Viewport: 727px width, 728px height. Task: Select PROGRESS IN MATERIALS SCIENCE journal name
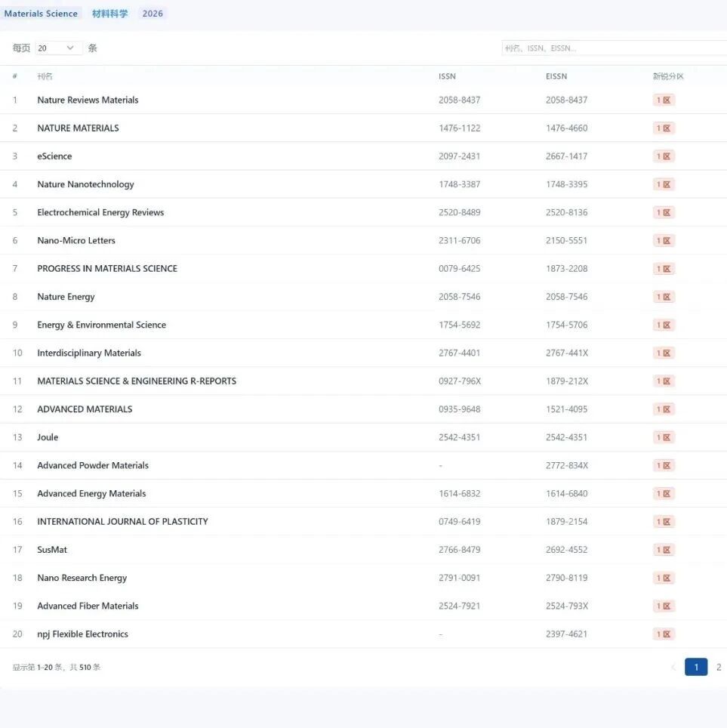tap(107, 268)
